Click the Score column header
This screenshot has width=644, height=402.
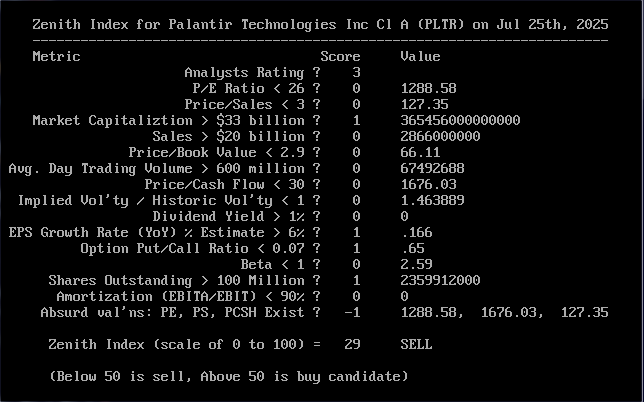340,56
